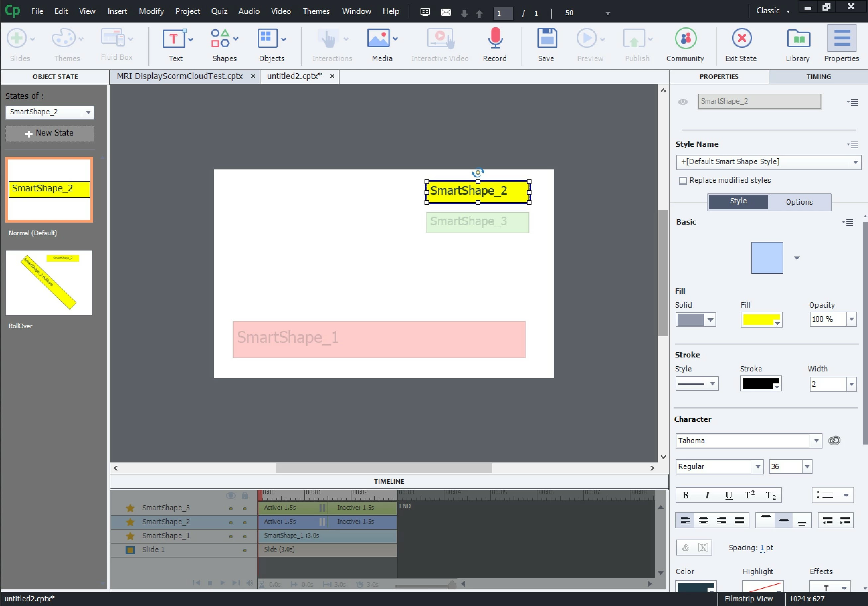Viewport: 868px width, 606px height.
Task: Enable Replace modified styles checkbox
Action: (x=683, y=181)
